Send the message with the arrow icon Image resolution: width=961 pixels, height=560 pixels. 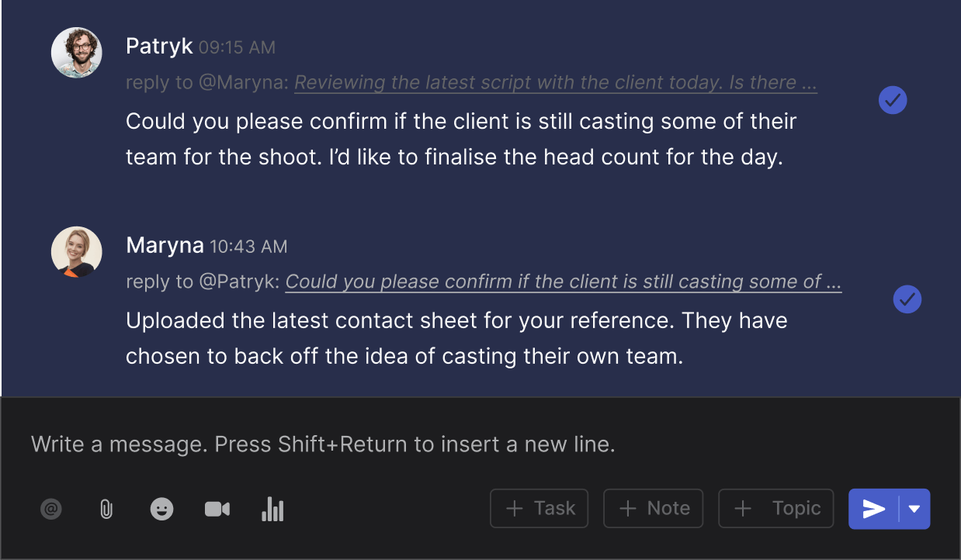point(874,509)
